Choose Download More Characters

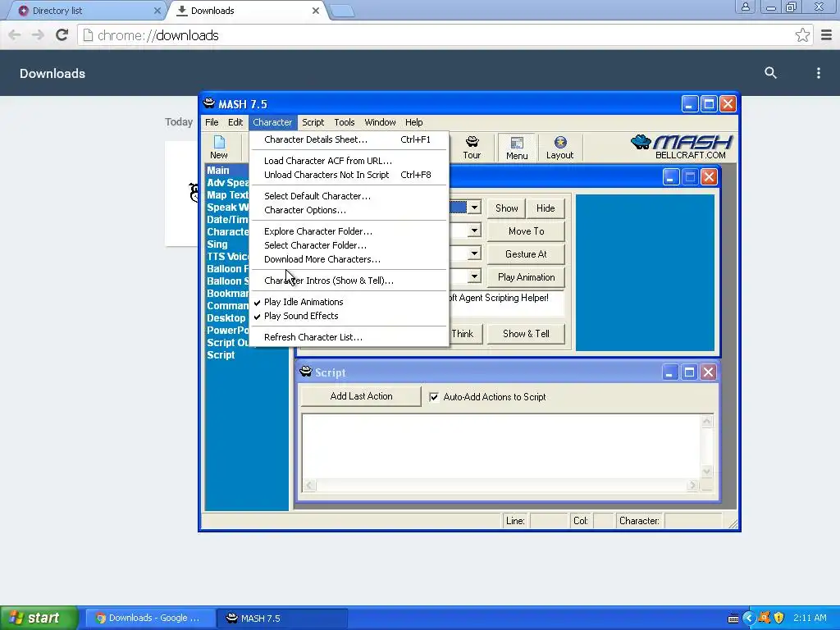pyautogui.click(x=349, y=259)
